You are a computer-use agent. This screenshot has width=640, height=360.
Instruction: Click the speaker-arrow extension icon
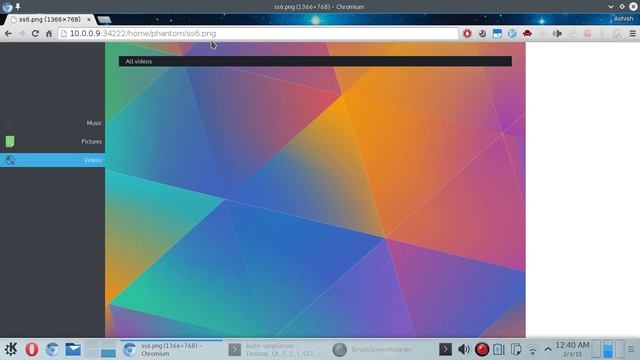(x=557, y=33)
